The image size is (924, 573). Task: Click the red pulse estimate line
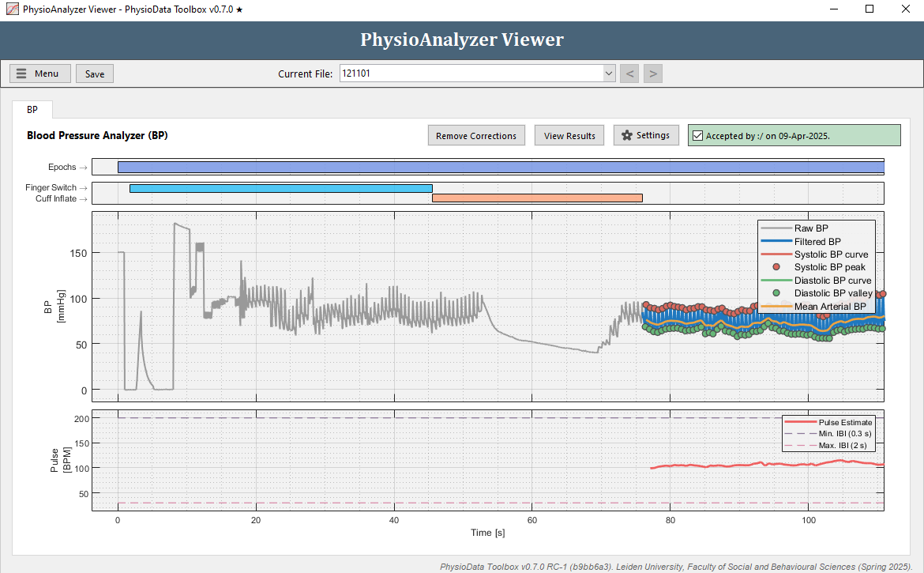point(766,465)
